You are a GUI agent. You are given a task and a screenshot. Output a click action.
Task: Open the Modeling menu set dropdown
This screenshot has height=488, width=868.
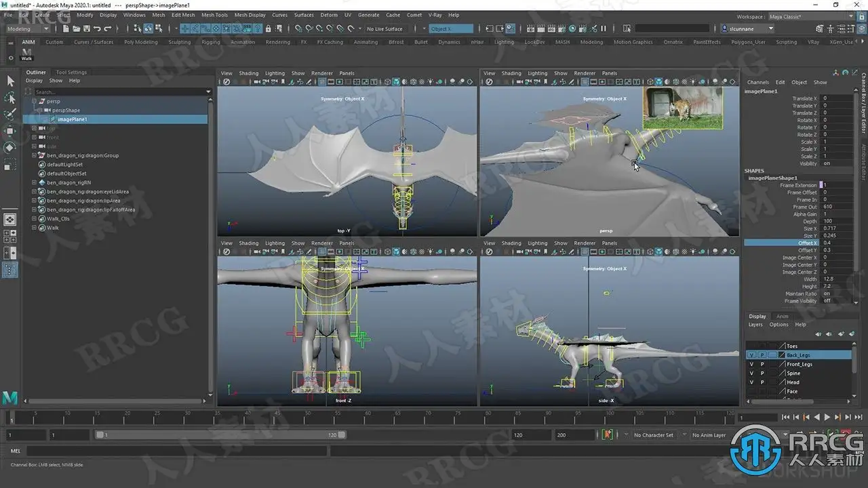click(27, 28)
